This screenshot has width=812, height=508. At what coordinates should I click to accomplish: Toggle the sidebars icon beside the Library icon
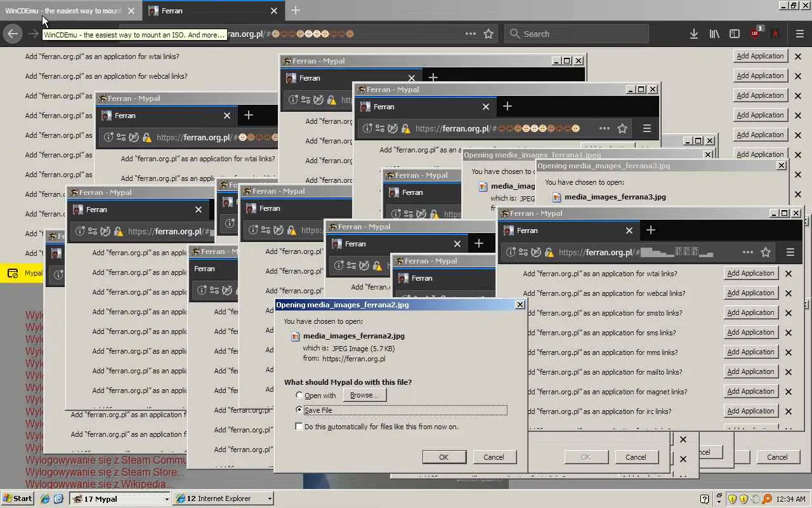[735, 34]
